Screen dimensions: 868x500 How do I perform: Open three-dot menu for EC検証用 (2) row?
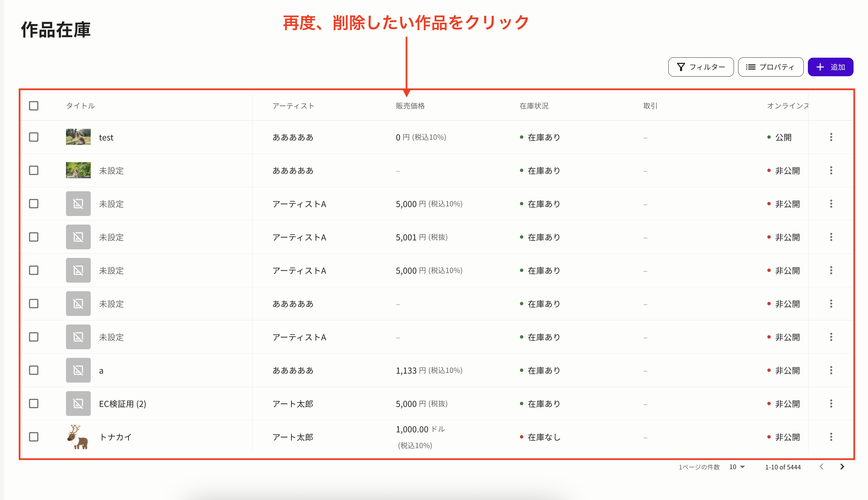click(x=831, y=404)
